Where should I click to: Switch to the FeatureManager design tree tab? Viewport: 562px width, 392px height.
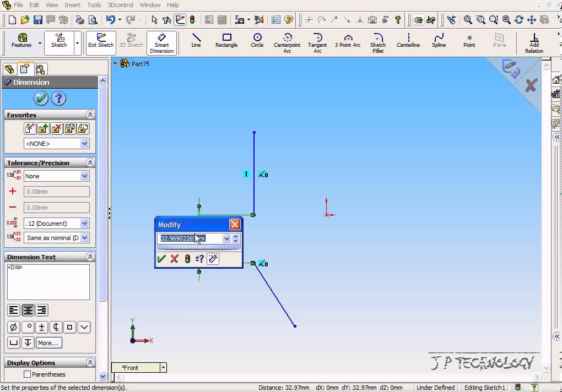(9, 69)
